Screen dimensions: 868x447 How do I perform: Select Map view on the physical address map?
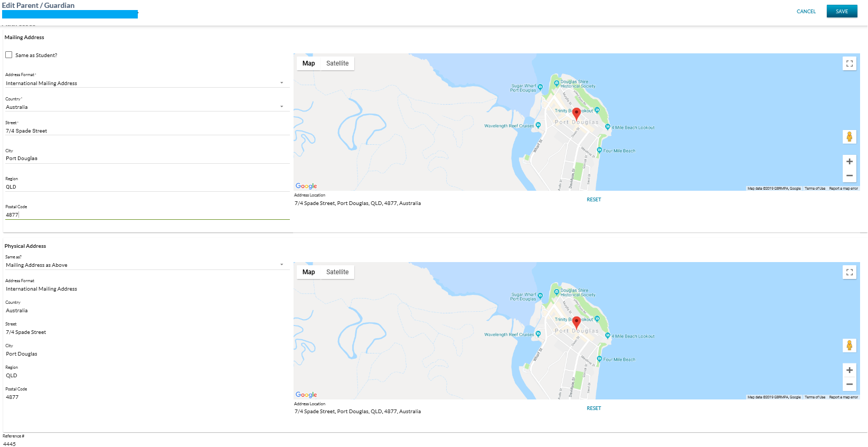[308, 272]
